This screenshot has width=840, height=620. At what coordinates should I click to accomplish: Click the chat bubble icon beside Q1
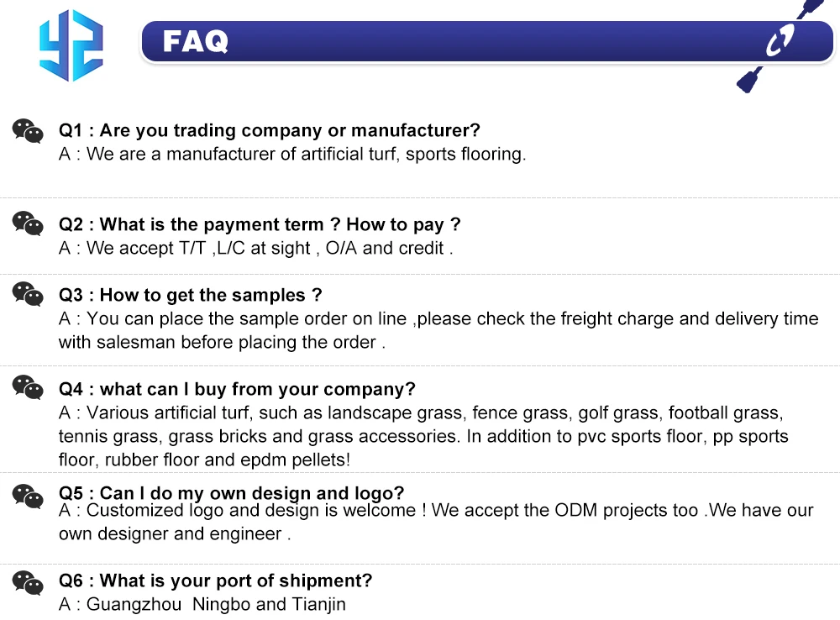28,131
